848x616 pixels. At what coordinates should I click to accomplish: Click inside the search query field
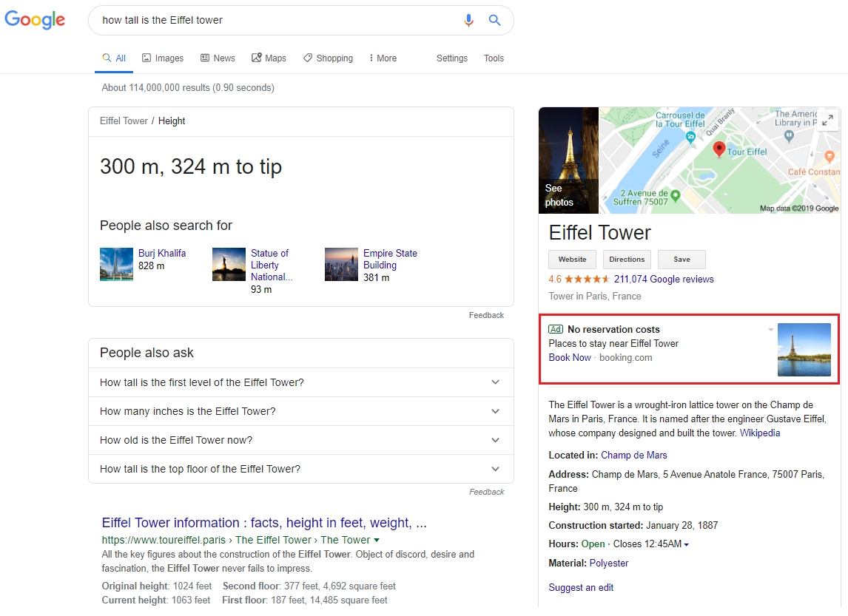pos(276,20)
